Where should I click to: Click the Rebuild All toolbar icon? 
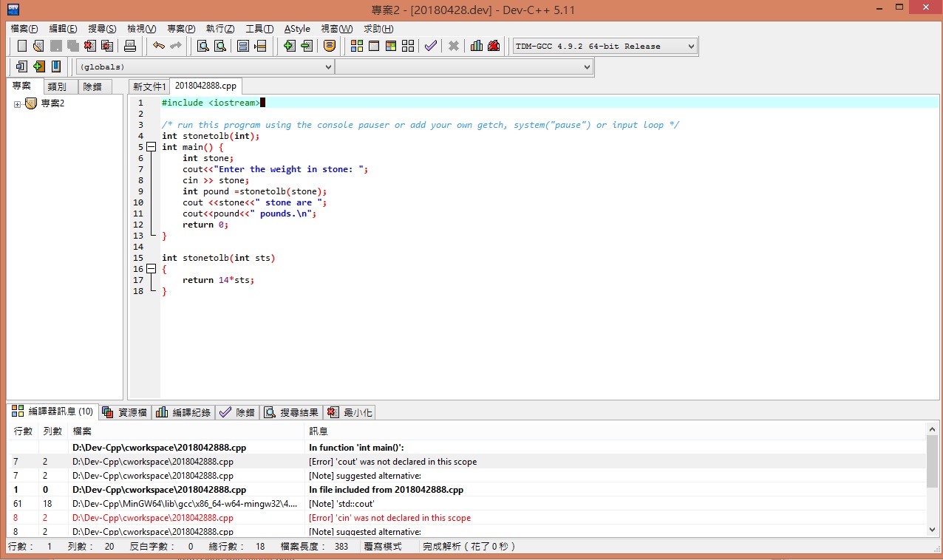click(408, 46)
